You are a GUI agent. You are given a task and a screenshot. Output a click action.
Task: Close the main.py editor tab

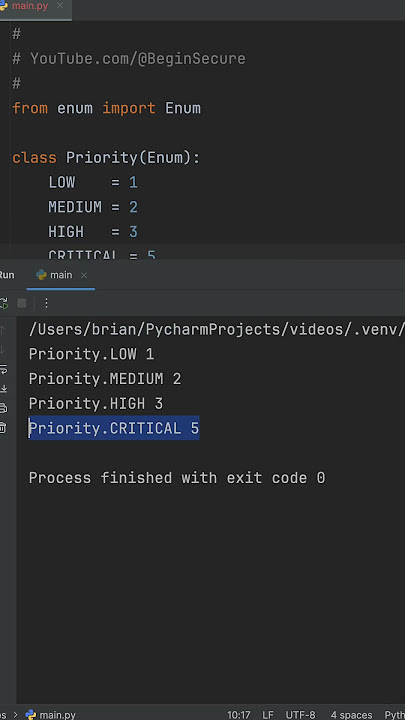pos(60,6)
